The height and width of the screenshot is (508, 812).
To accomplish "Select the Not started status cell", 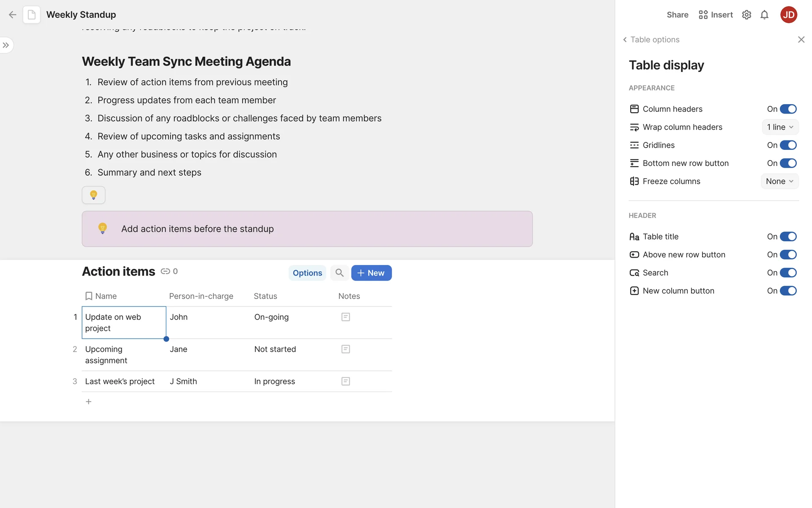I will coord(275,349).
